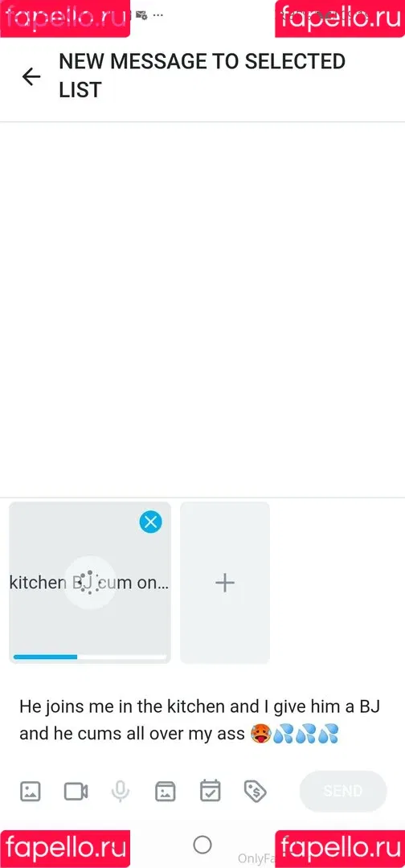Screen dimensions: 405x868
Task: Tap the video camera icon
Action: coord(76,791)
